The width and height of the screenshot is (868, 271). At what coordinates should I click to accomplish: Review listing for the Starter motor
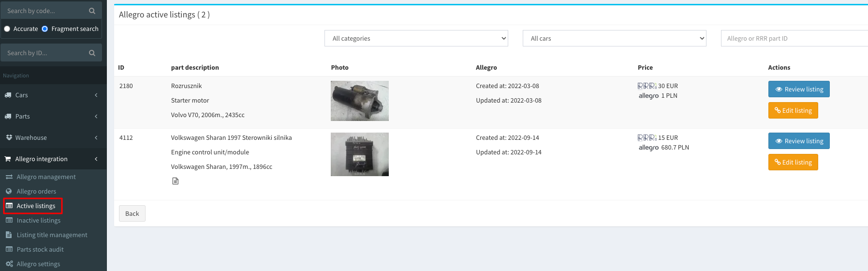pyautogui.click(x=798, y=89)
